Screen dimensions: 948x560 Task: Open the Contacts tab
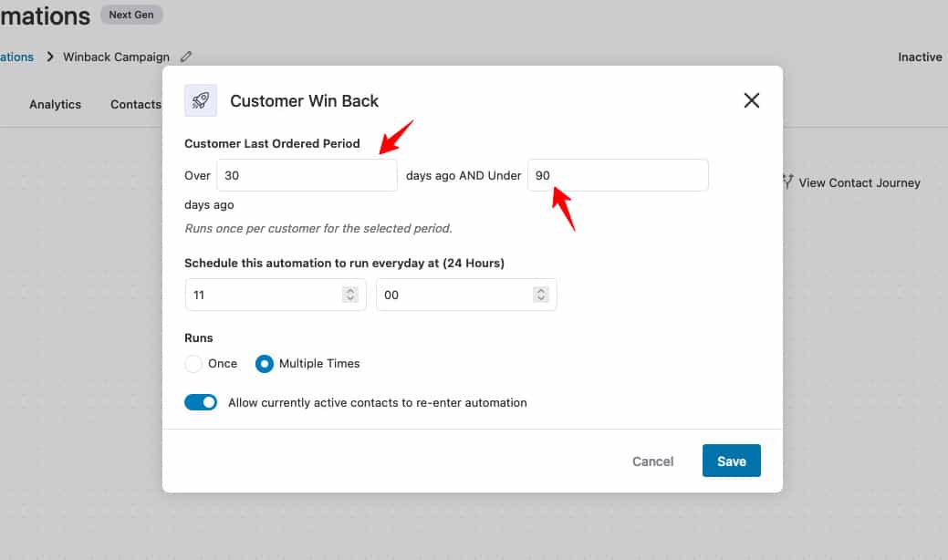[x=135, y=104]
